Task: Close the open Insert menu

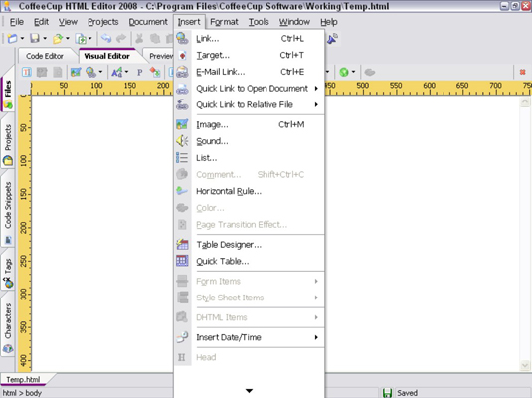Action: click(x=189, y=22)
